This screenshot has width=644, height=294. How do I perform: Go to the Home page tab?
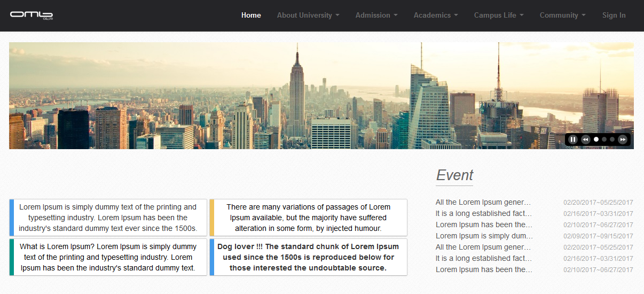click(251, 15)
